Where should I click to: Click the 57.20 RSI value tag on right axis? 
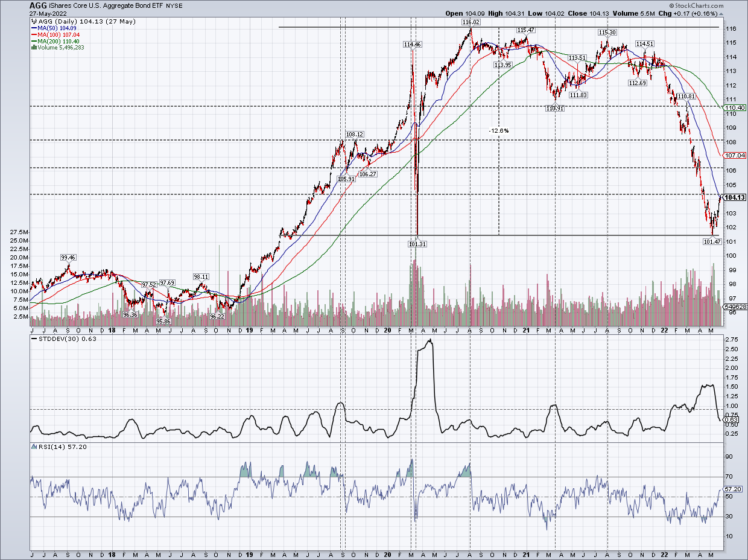(x=732, y=489)
